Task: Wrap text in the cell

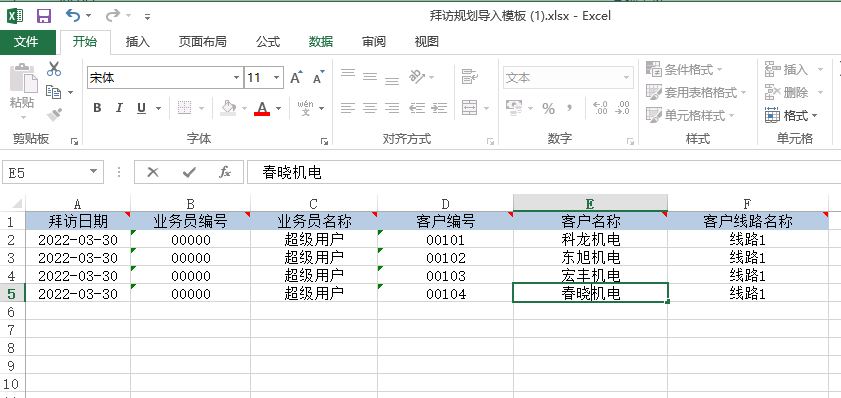Action: click(x=470, y=77)
